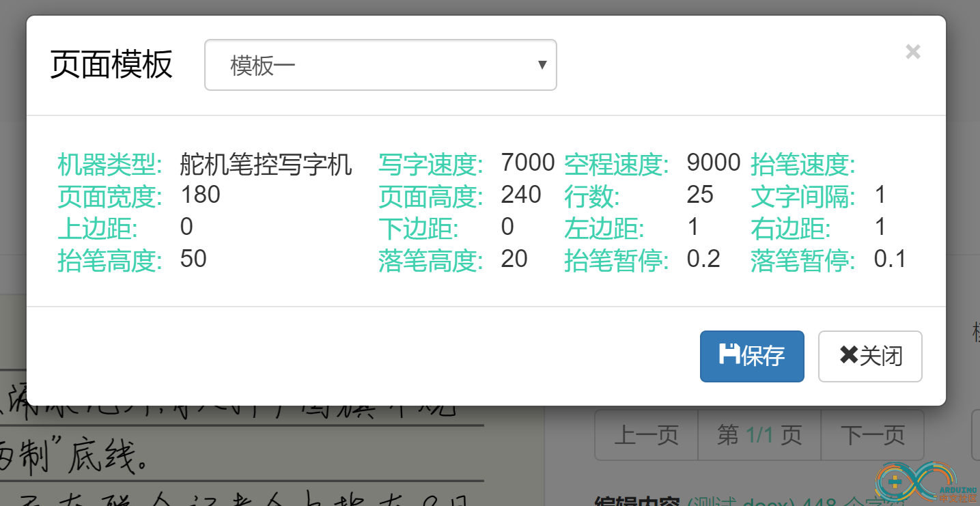980x506 pixels.
Task: Click the 抬笔速度 label
Action: [x=803, y=165]
